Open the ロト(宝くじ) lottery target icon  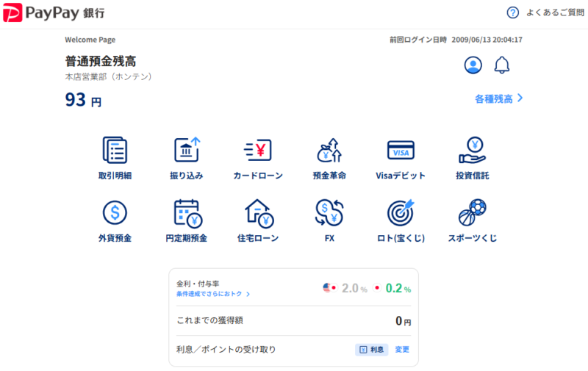[401, 213]
